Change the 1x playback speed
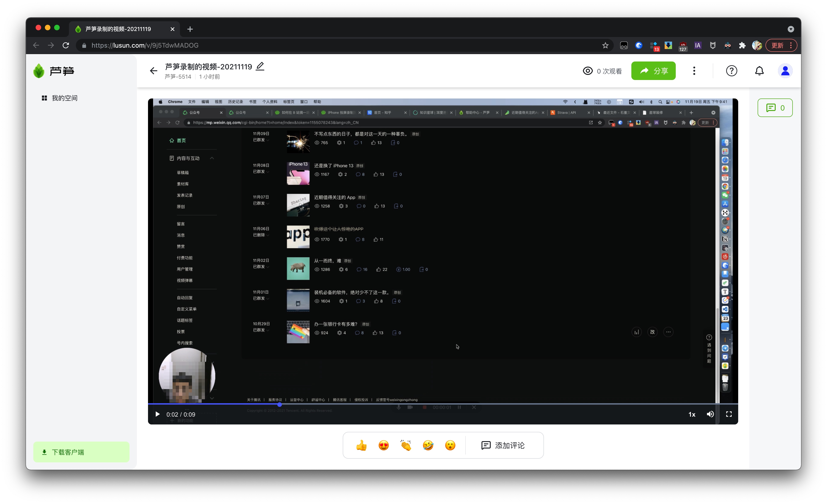The image size is (827, 504). point(692,414)
